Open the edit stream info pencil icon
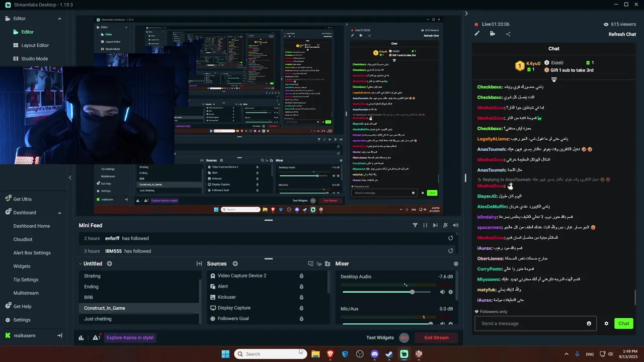Screen dimensions: 644x362 coord(477,34)
